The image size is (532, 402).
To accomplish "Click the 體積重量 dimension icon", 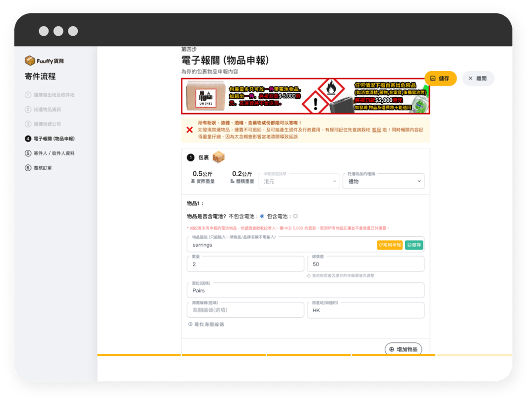I will [232, 182].
